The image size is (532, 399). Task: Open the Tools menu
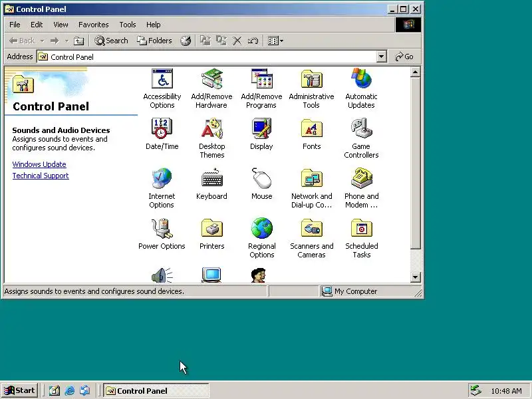(x=128, y=25)
